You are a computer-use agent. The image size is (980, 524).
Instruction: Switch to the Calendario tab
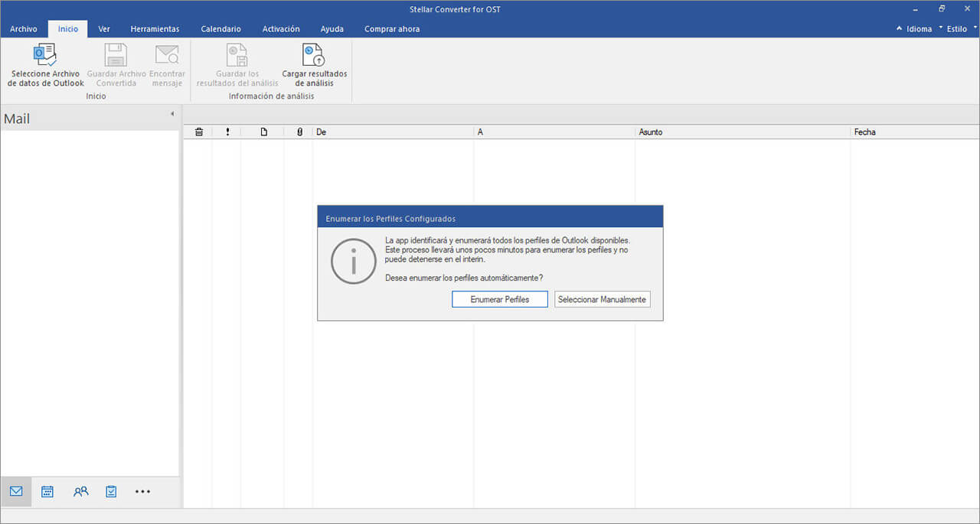pyautogui.click(x=220, y=29)
